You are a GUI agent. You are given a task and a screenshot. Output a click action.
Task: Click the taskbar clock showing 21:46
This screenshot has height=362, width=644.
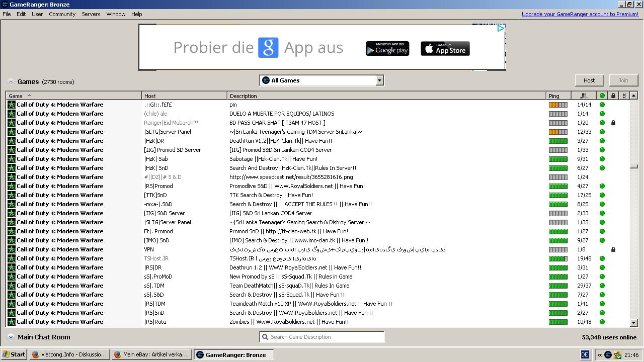(x=631, y=354)
